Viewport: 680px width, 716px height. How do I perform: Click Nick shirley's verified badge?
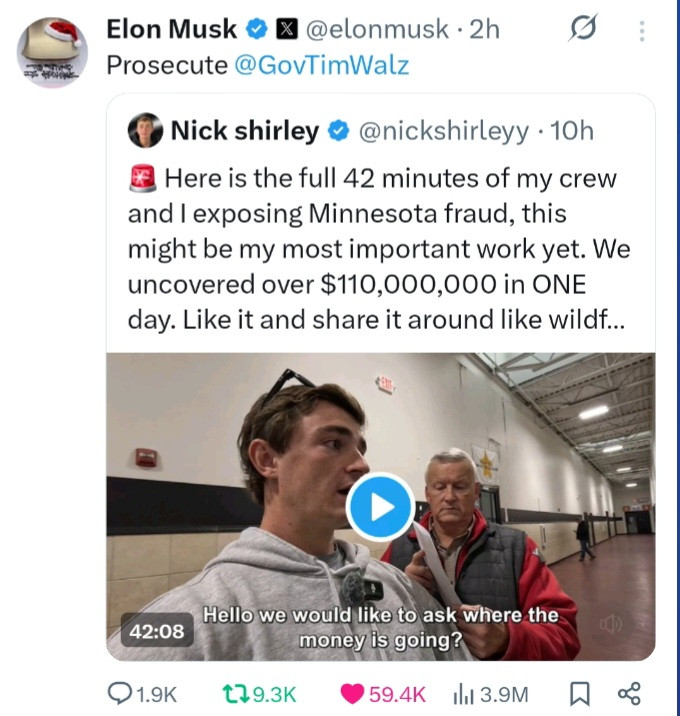coord(338,131)
